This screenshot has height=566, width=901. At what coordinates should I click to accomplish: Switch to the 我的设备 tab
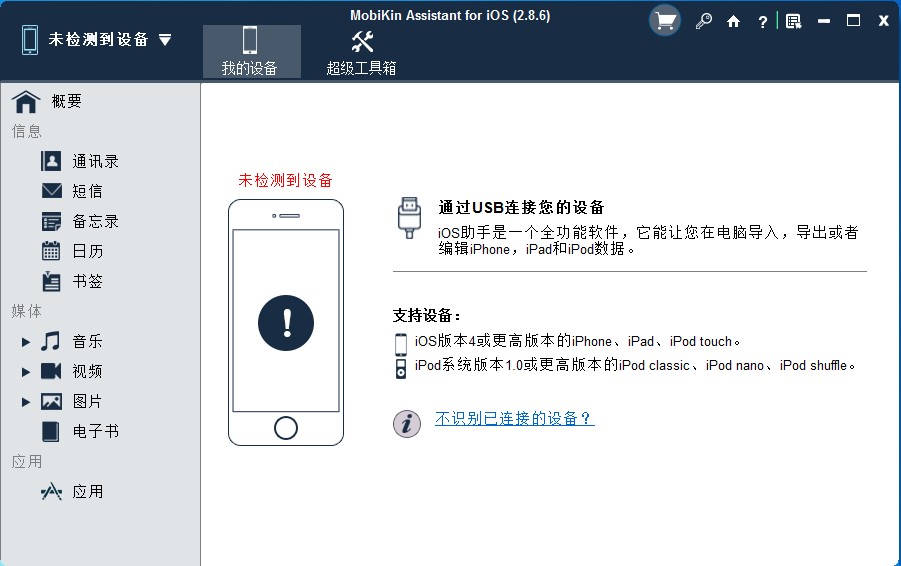pyautogui.click(x=252, y=51)
